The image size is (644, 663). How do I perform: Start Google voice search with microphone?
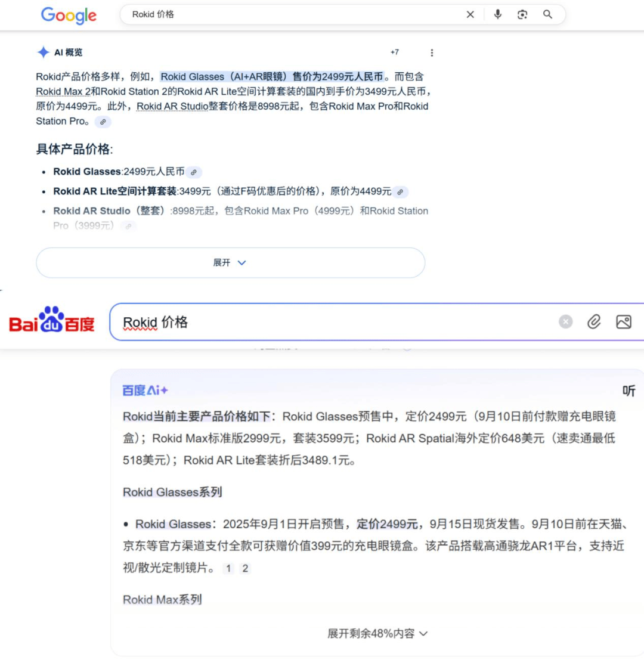coord(498,15)
